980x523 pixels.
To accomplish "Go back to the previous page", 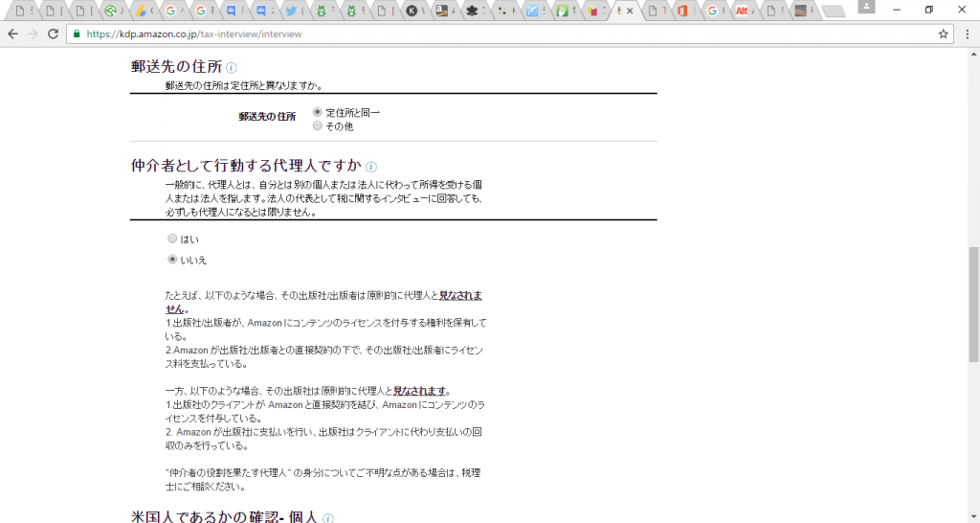I will (12, 34).
